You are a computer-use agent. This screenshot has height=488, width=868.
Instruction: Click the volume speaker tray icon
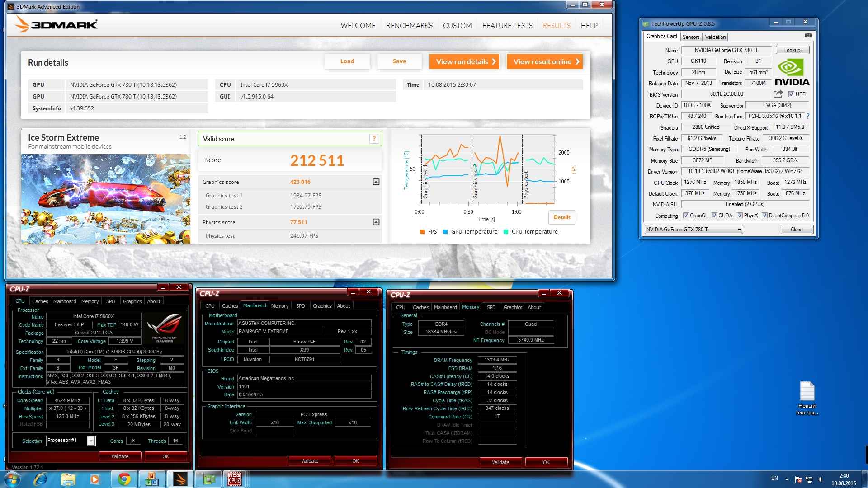820,479
